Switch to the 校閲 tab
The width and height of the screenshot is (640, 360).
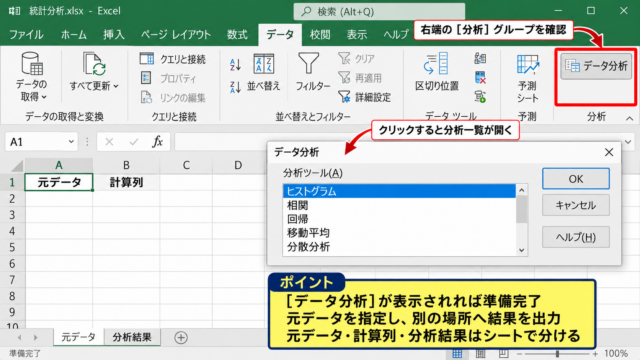click(320, 35)
